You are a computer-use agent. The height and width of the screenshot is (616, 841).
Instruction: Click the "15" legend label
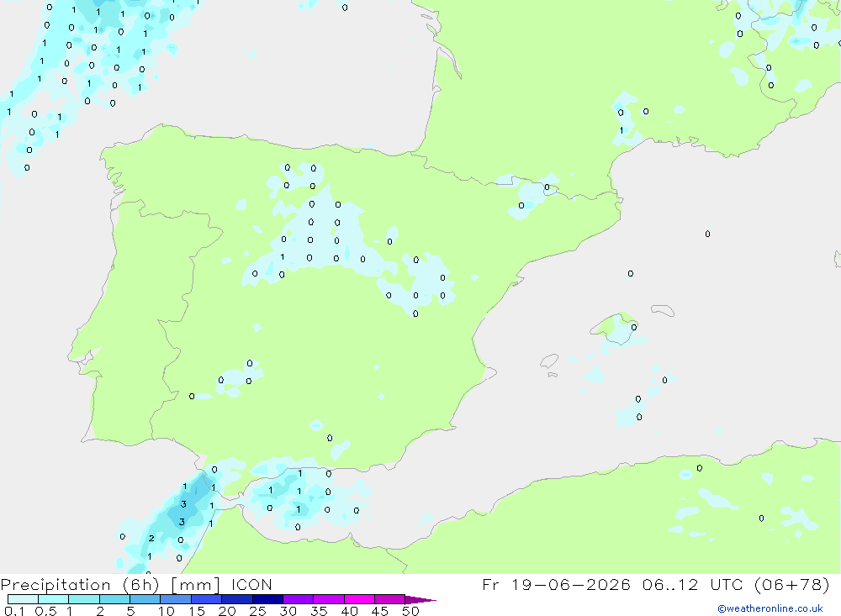point(197,611)
